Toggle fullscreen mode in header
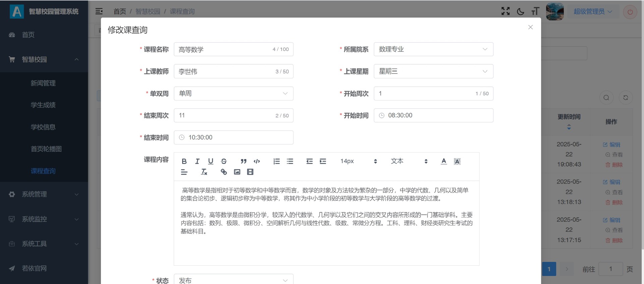This screenshot has height=284, width=644. (505, 11)
